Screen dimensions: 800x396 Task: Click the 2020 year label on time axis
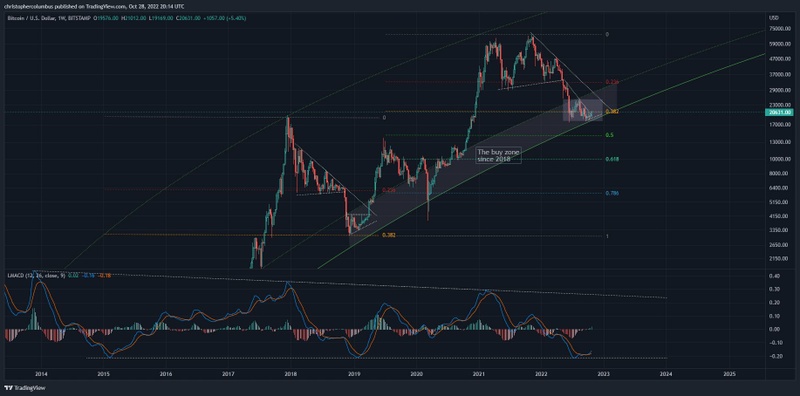417,375
